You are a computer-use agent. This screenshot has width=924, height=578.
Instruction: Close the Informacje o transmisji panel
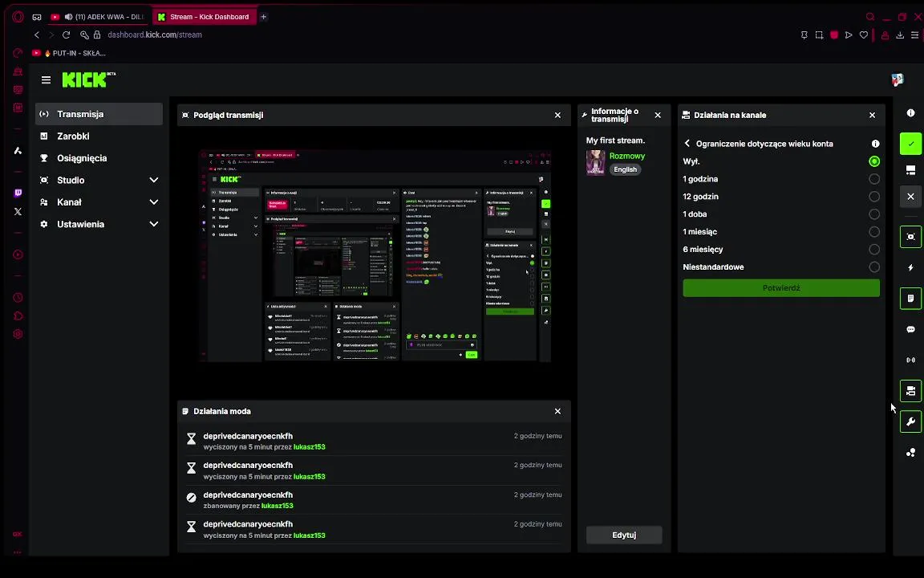tap(658, 115)
